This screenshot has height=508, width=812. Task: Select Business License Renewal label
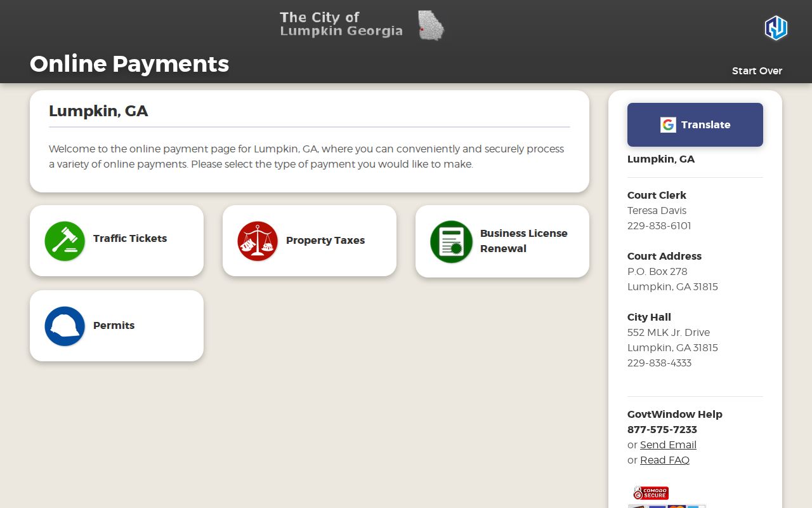524,241
